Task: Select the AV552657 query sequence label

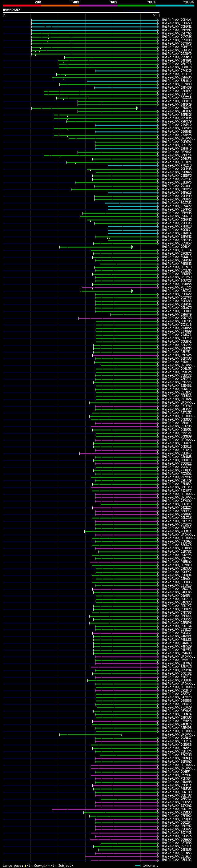Action: [11, 10]
